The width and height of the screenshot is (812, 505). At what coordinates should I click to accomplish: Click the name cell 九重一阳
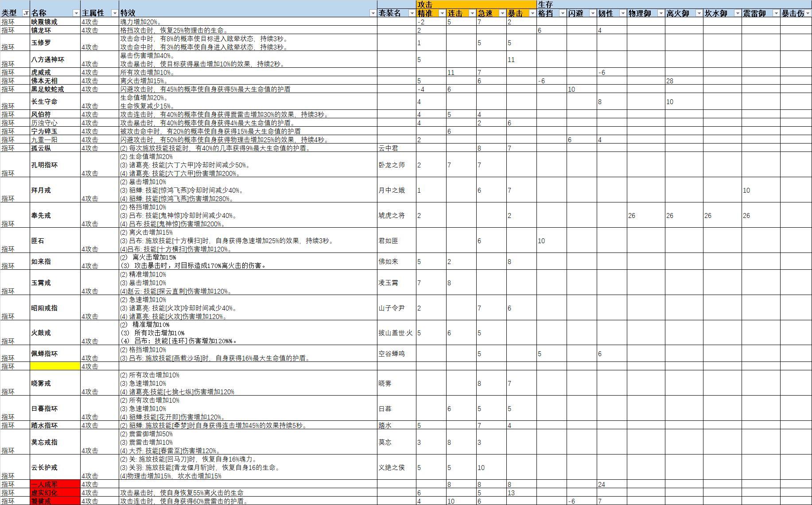tap(55, 140)
